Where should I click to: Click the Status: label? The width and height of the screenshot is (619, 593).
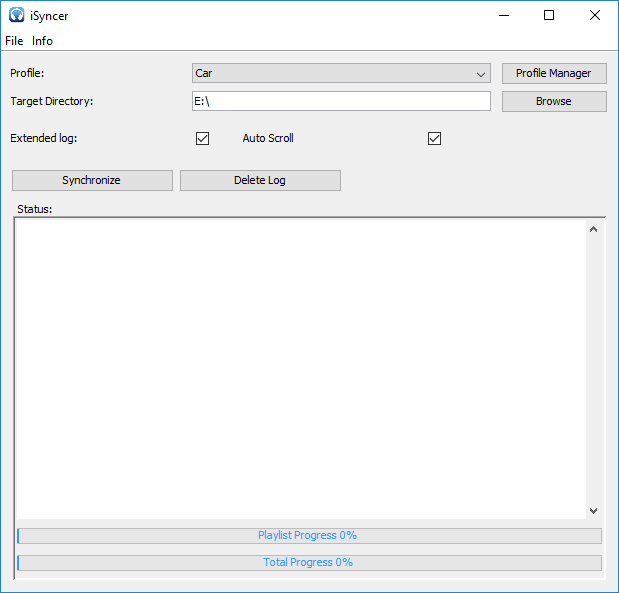pos(35,209)
